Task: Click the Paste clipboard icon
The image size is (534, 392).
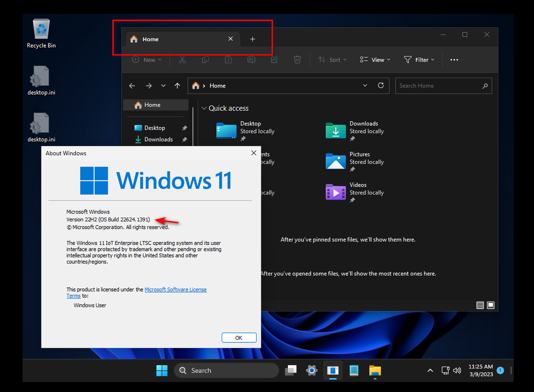Action: (228, 60)
